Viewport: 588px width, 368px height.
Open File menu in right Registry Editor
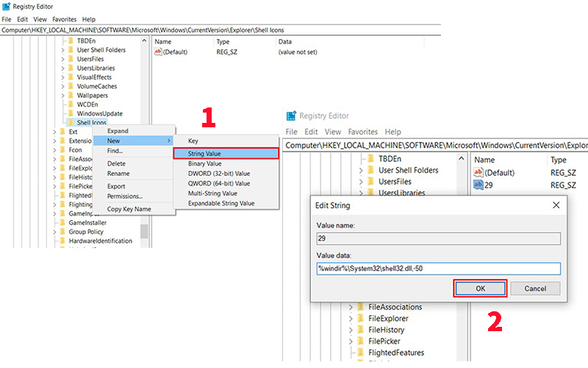point(291,132)
